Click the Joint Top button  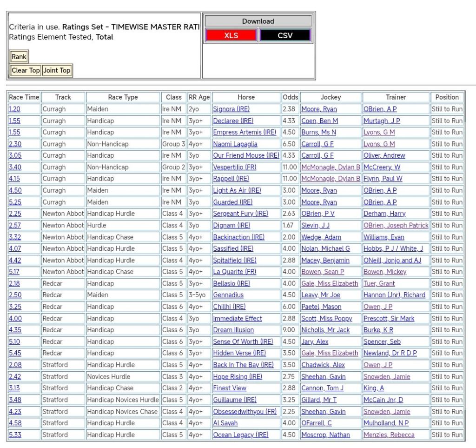click(x=57, y=70)
